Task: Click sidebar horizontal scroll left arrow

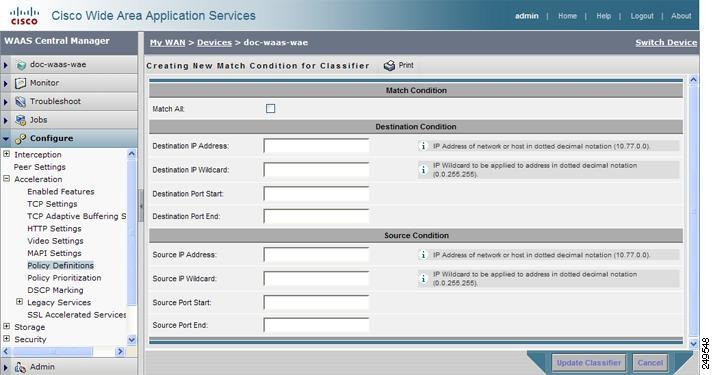Action: pyautogui.click(x=5, y=351)
